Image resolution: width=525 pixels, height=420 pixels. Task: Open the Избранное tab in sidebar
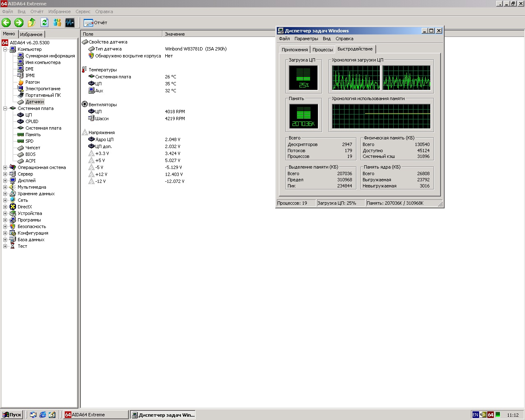[31, 34]
